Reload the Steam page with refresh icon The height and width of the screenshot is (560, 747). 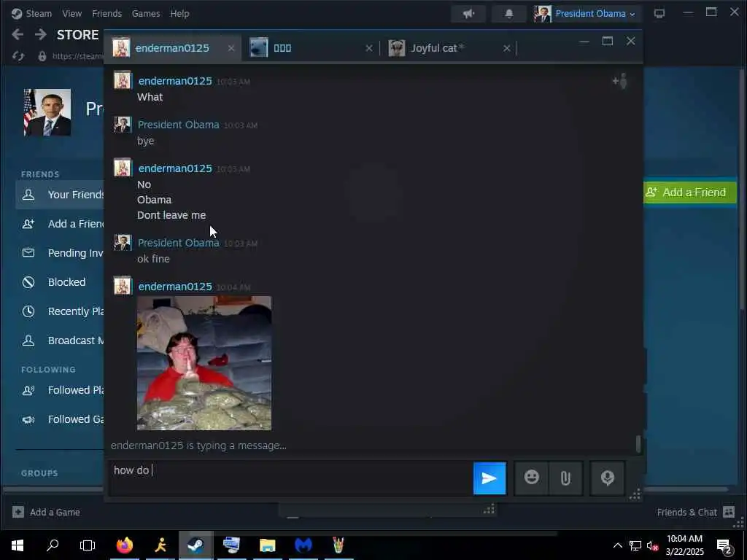[18, 56]
